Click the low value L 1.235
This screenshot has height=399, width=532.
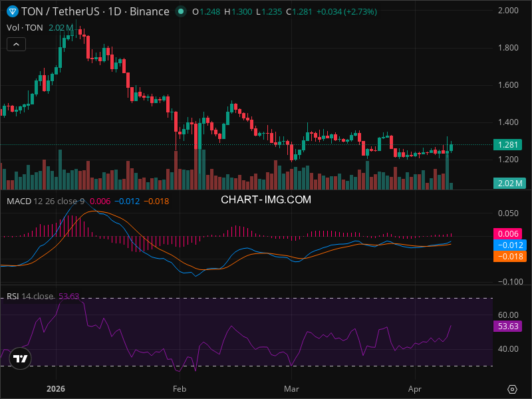269,12
